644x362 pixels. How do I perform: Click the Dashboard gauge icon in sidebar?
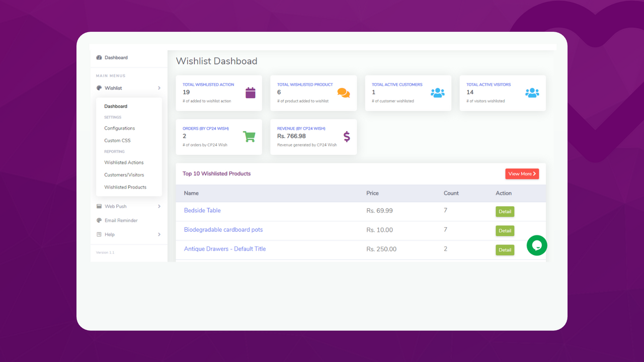pos(99,58)
